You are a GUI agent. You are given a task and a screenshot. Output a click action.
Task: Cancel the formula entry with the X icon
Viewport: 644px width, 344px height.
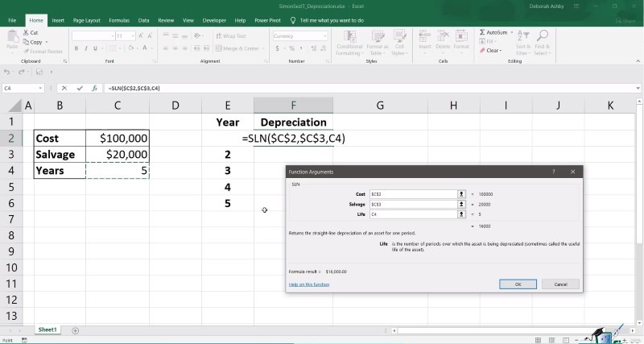[64, 88]
